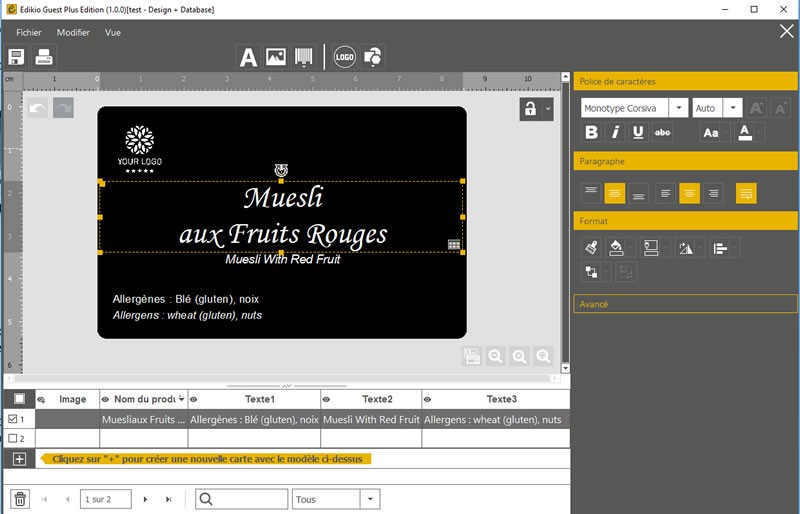Click the paint bucket fill icon

pyautogui.click(x=617, y=248)
